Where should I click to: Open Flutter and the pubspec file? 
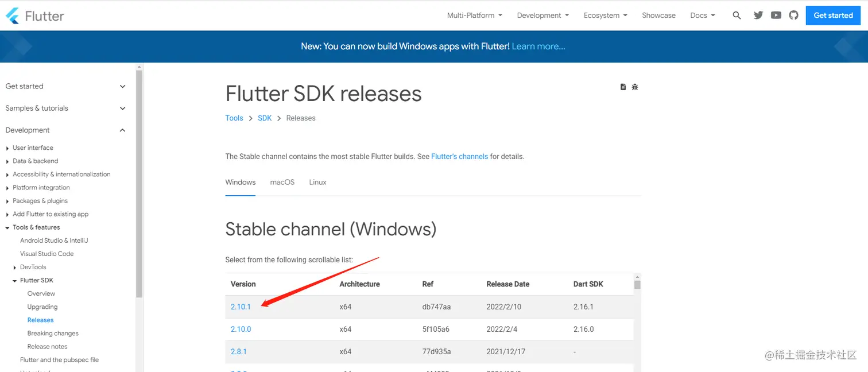coord(59,360)
